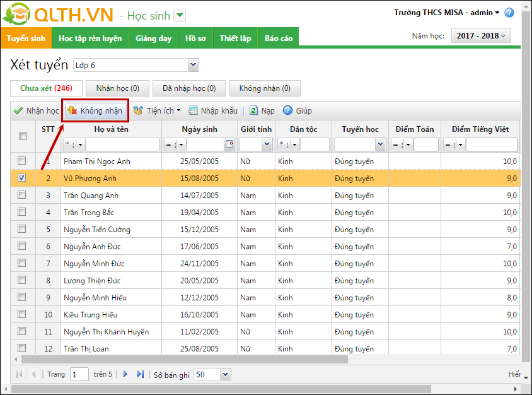Open calendar picker in Ngày sinh filter
The image size is (532, 395).
point(229,144)
